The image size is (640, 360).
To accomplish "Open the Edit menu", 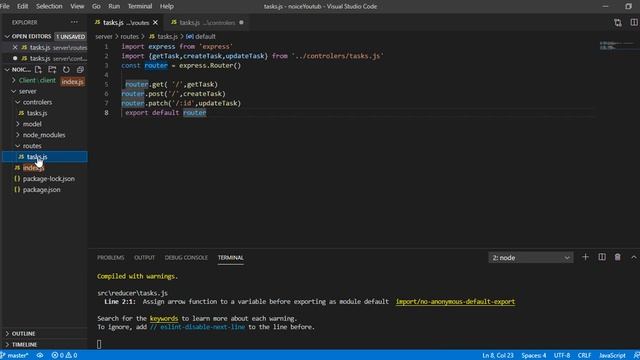I will pos(22,6).
